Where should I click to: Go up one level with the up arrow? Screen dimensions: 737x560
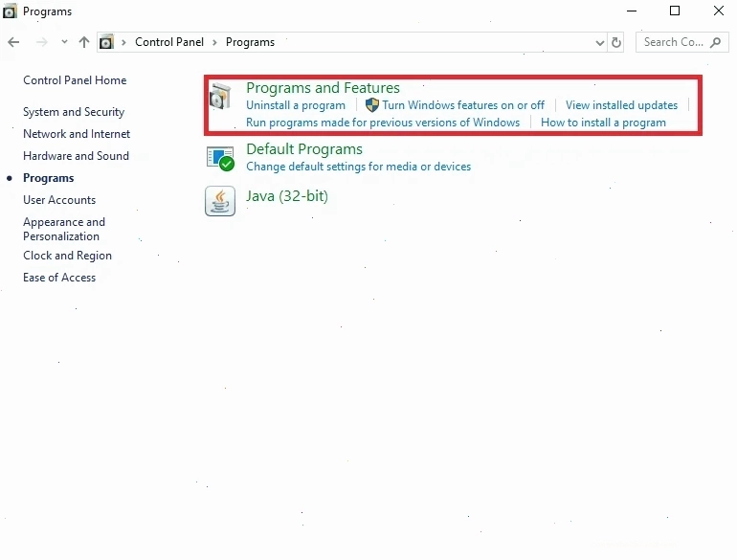84,42
